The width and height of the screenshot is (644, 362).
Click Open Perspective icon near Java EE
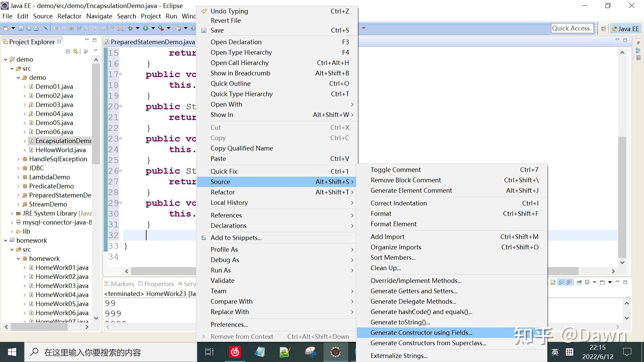pos(603,28)
